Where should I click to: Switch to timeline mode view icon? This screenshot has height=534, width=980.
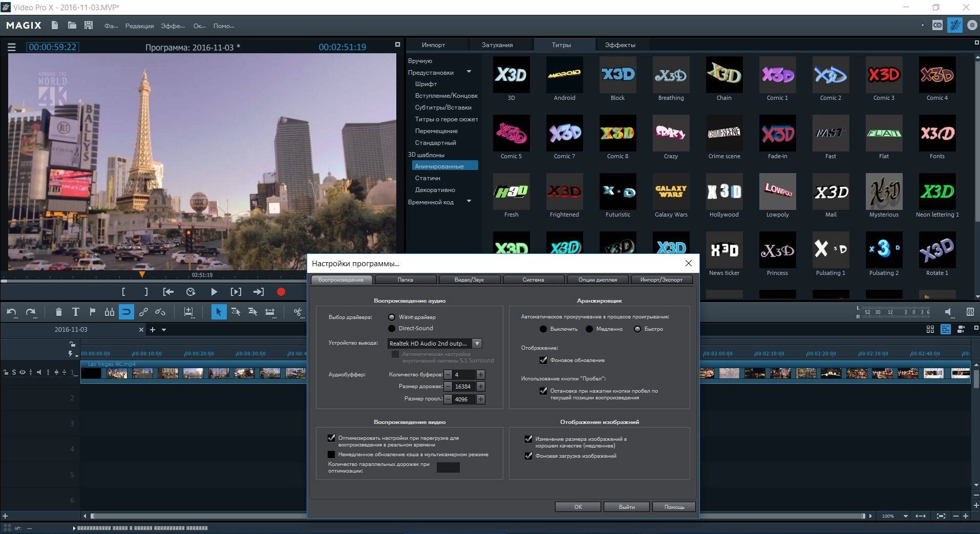click(946, 329)
